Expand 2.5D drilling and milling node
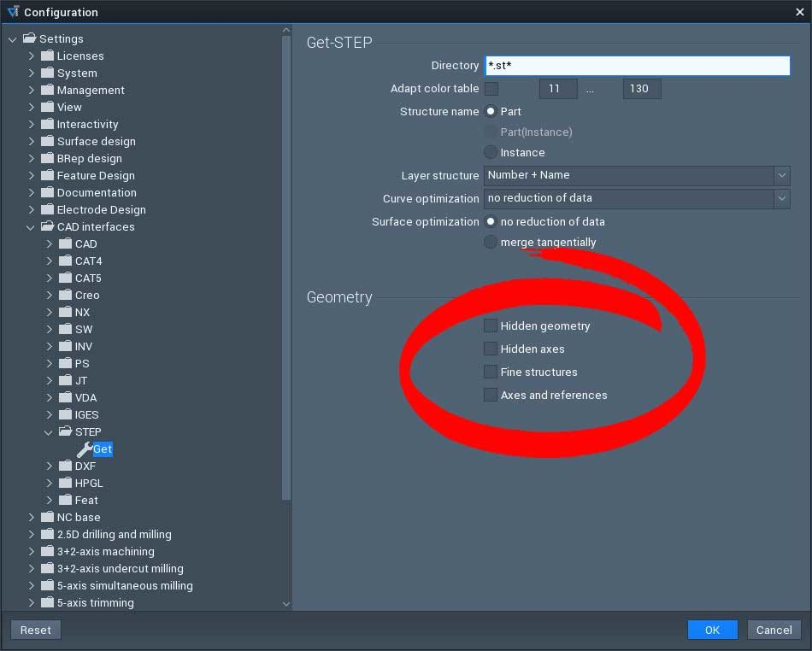The width and height of the screenshot is (812, 651). coord(31,534)
